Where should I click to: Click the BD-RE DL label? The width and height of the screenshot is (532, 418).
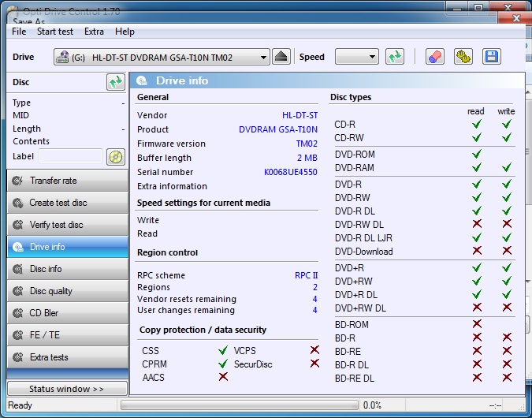pyautogui.click(x=355, y=379)
